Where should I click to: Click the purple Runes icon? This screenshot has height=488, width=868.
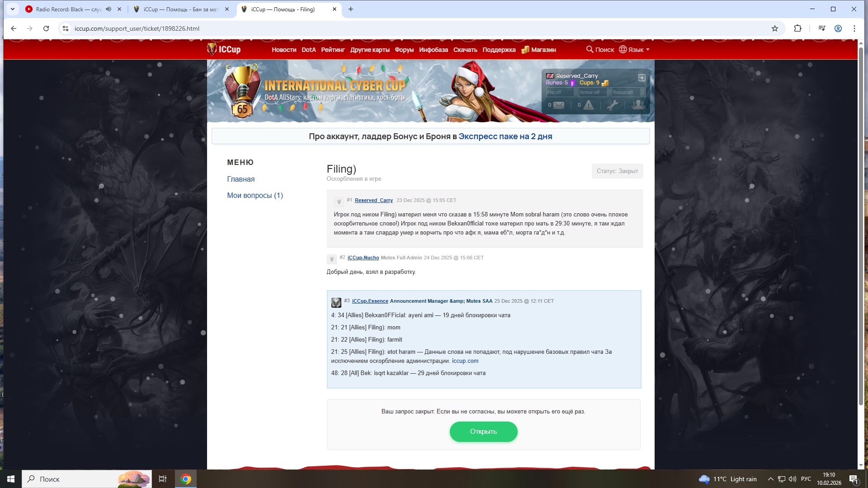click(572, 83)
